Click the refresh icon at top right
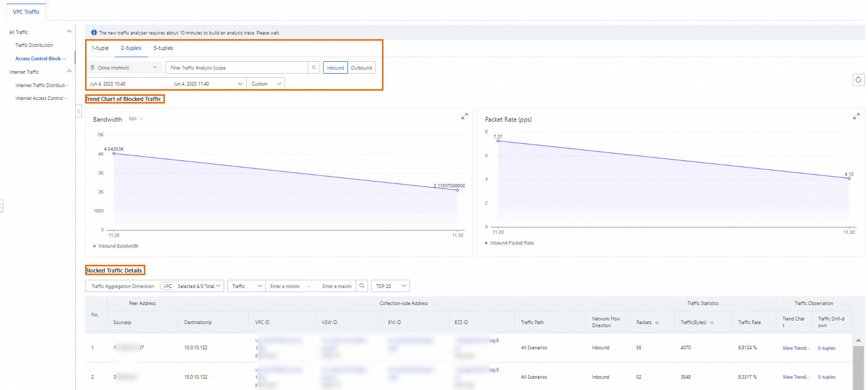 (x=858, y=80)
